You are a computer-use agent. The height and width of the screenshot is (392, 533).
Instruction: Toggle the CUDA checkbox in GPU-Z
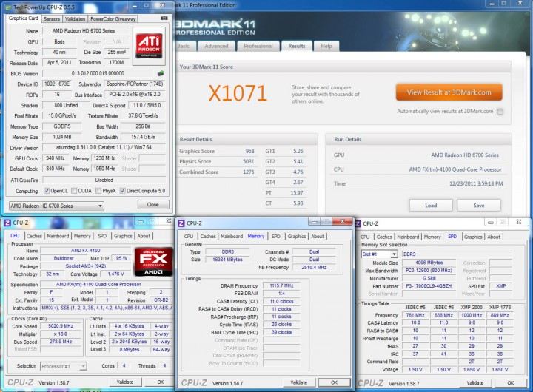(x=74, y=191)
